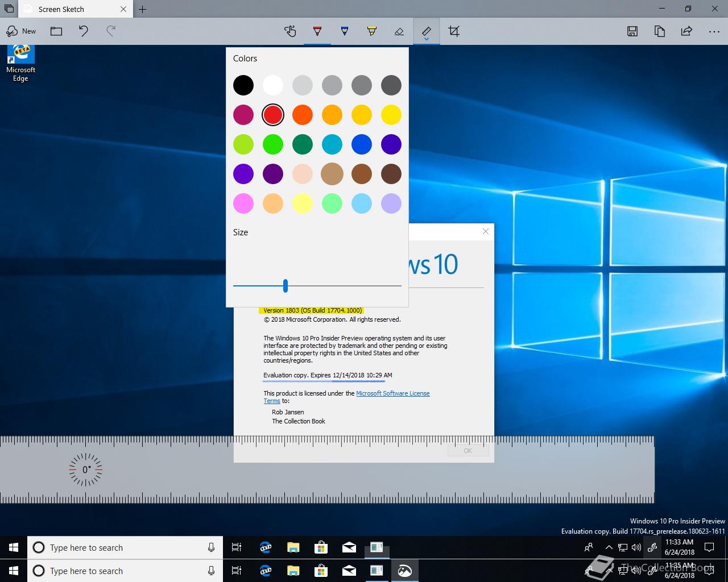This screenshot has width=728, height=582.
Task: Open the See more ellipsis menu
Action: point(714,31)
